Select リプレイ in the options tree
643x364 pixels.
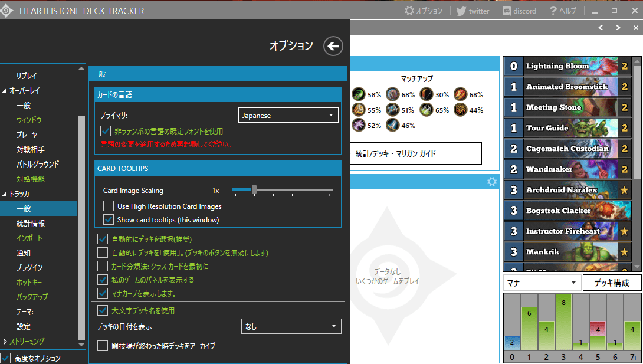click(27, 76)
